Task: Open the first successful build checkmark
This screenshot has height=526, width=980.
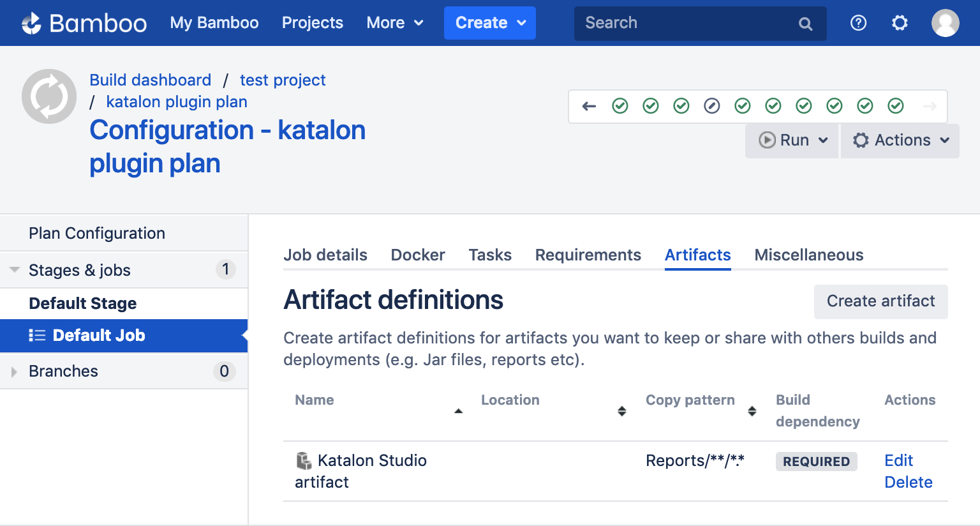Action: 620,106
